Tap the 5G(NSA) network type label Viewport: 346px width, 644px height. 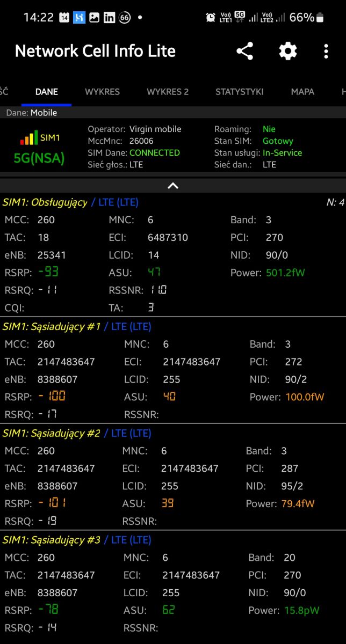point(39,158)
